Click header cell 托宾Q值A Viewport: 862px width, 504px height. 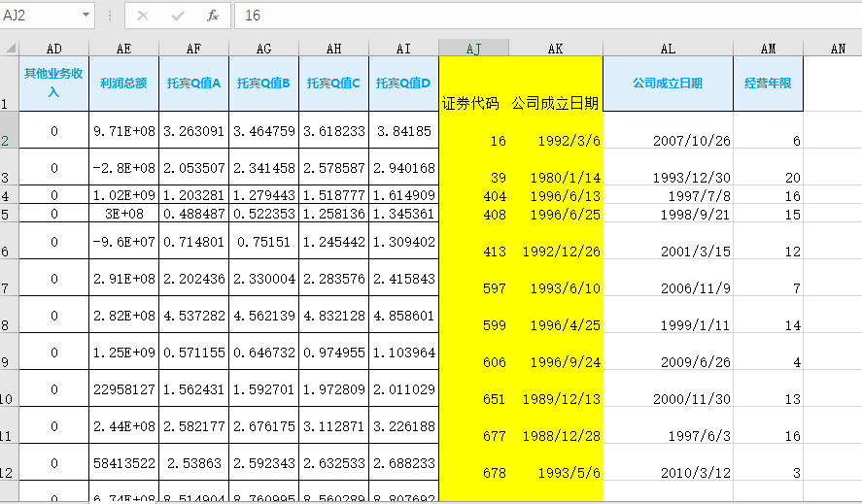(193, 84)
